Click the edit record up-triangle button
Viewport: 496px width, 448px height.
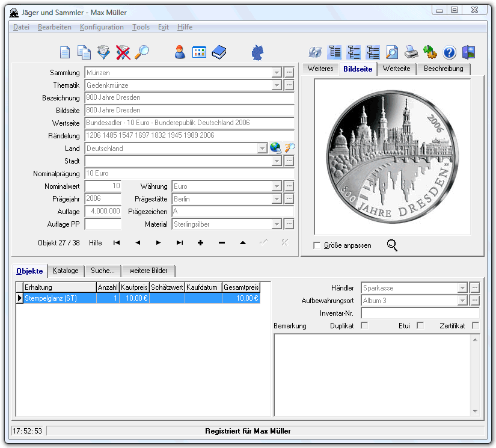pyautogui.click(x=243, y=243)
